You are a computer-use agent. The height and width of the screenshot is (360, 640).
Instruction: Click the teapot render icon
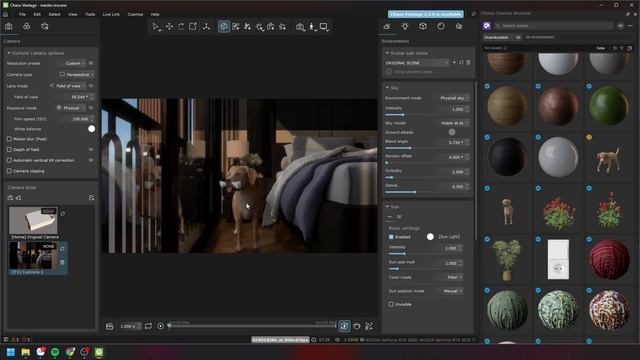click(x=357, y=326)
